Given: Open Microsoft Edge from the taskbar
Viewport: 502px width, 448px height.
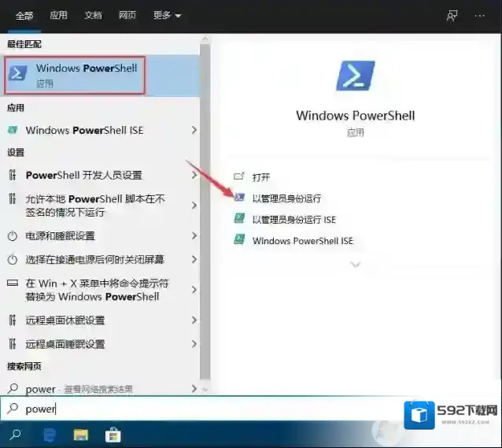Looking at the screenshot, I should tap(50, 434).
